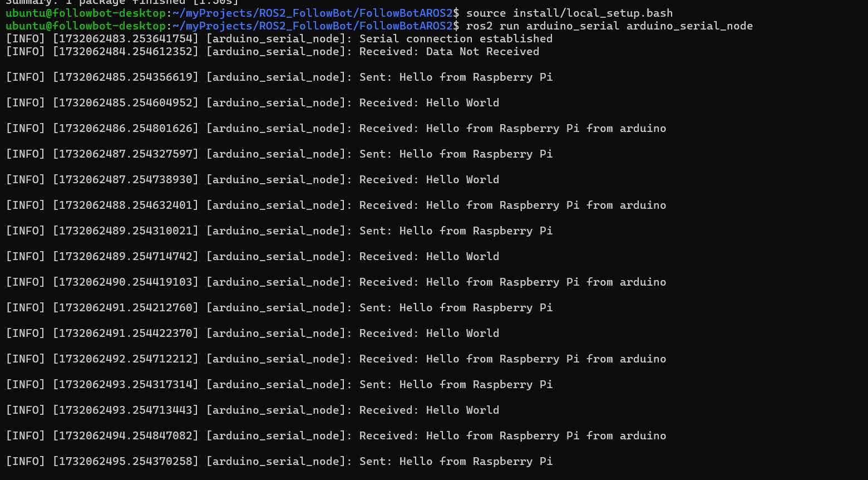
Task: Click the ubuntu@followbot-desktop prompt on the ros2 line
Action: point(86,26)
